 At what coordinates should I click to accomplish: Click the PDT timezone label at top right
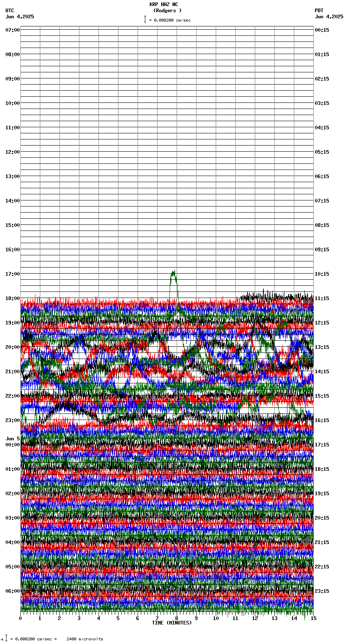coord(319,11)
